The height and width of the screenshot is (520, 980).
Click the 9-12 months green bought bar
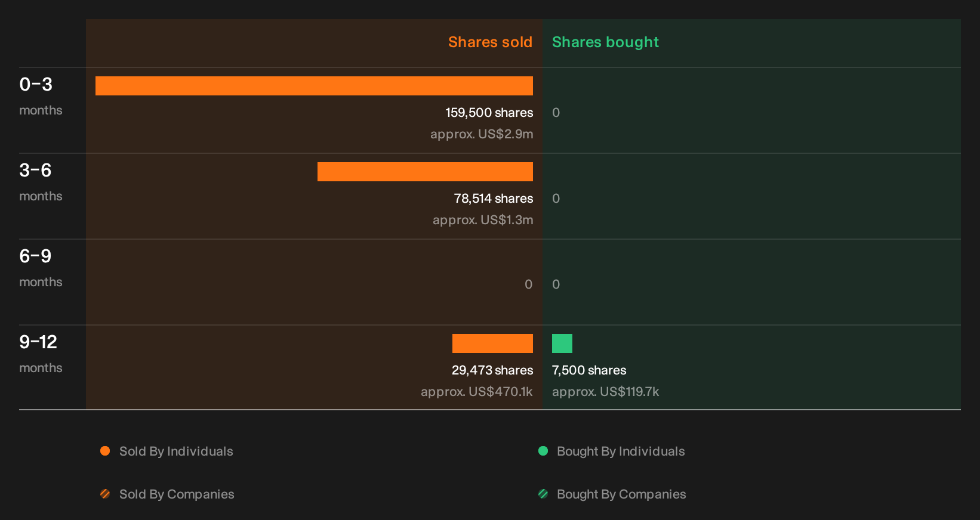point(562,343)
